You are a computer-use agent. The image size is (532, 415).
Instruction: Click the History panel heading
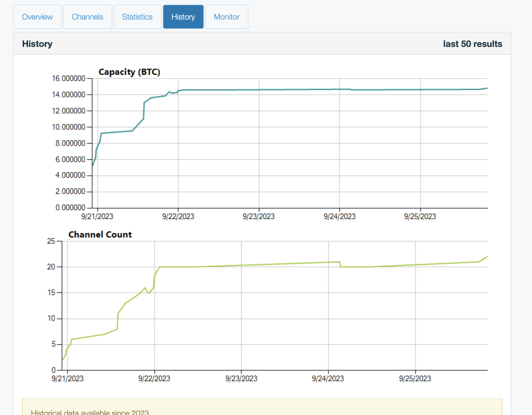[37, 44]
